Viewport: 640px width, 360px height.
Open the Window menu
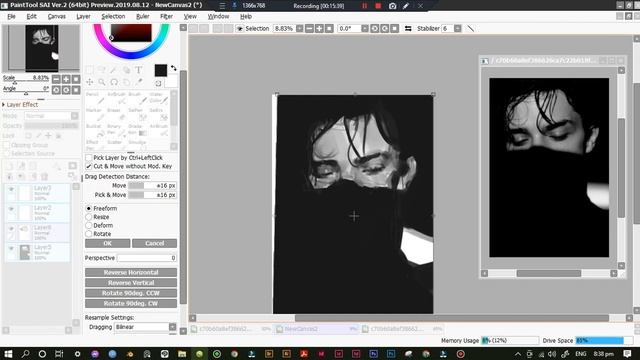[218, 16]
